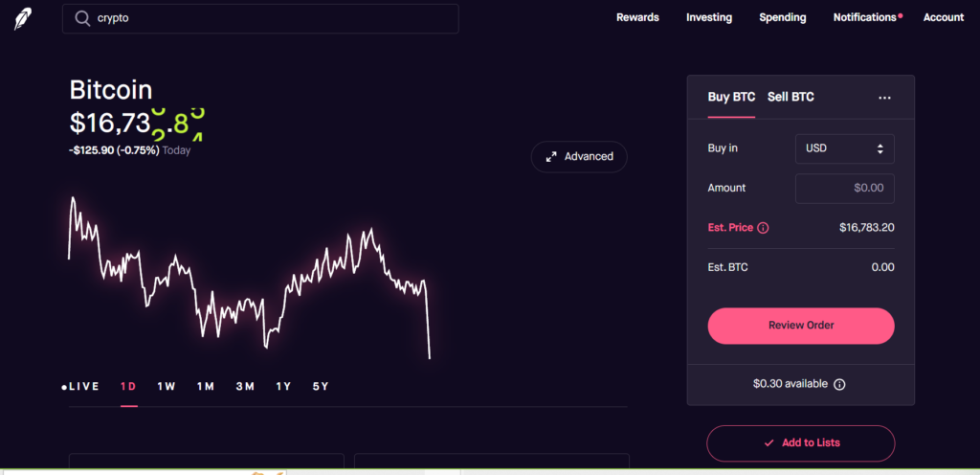
Task: Open the three-dot order options menu
Action: click(x=884, y=98)
